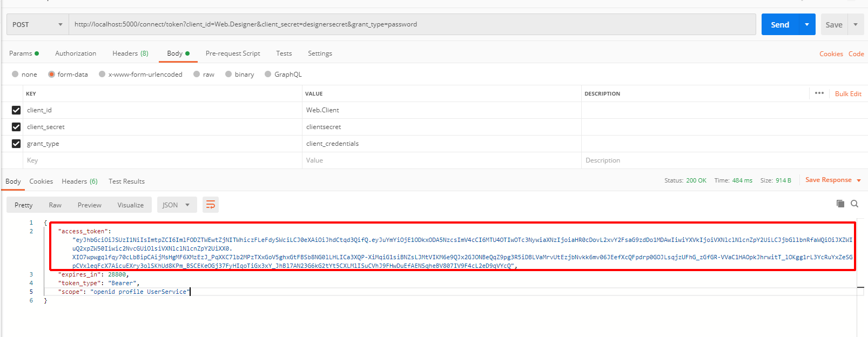This screenshot has height=337, width=868.
Task: Copy the response body with the copy icon
Action: pos(840,204)
